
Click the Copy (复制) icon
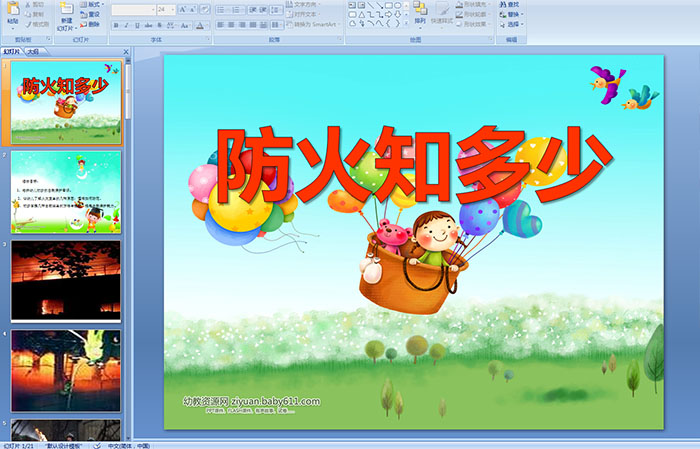point(29,15)
